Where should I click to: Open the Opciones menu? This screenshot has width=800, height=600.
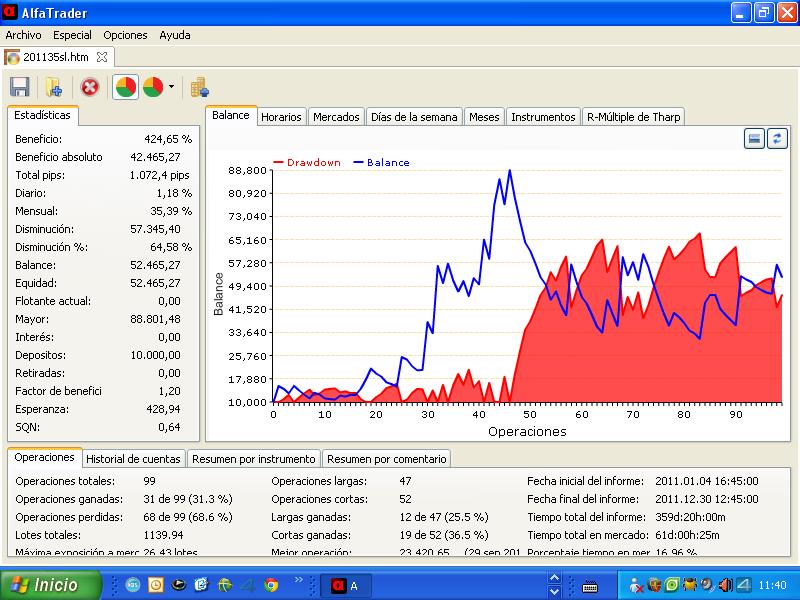click(125, 35)
